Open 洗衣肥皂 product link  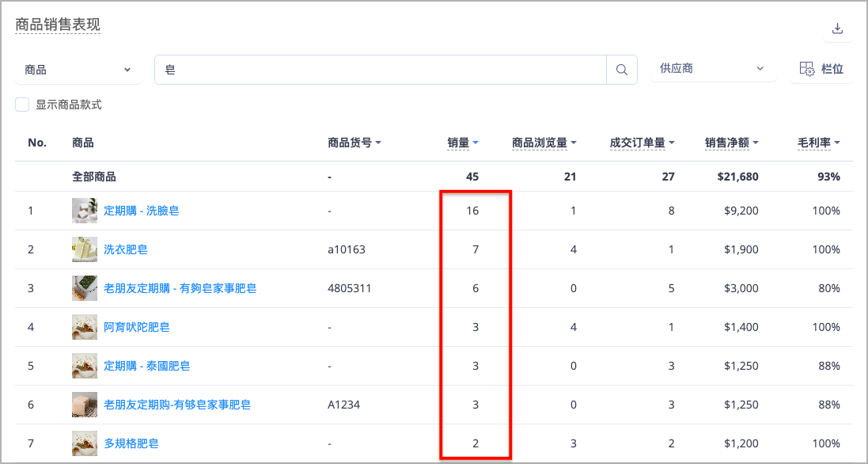coord(126,249)
